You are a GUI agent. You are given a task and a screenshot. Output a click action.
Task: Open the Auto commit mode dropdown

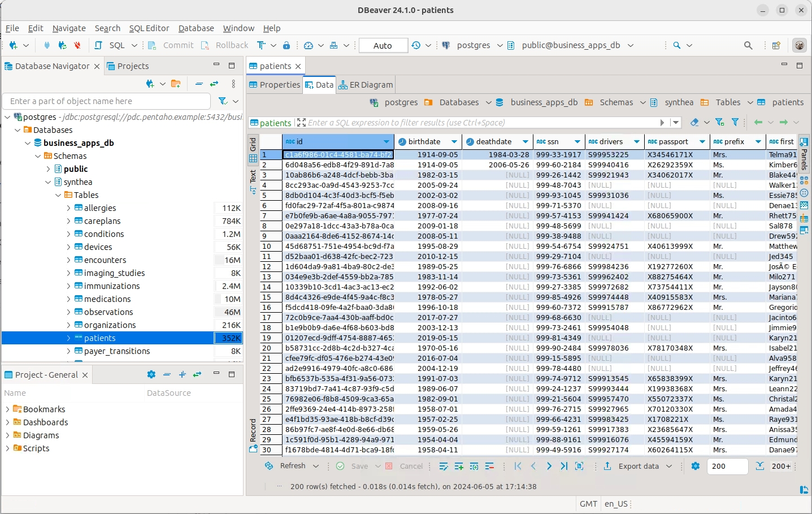pos(383,45)
